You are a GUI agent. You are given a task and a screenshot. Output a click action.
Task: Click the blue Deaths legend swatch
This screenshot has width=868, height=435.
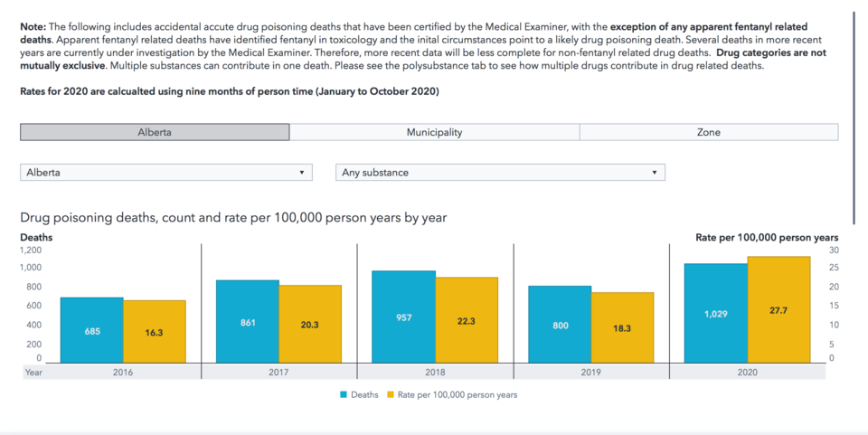pyautogui.click(x=344, y=395)
